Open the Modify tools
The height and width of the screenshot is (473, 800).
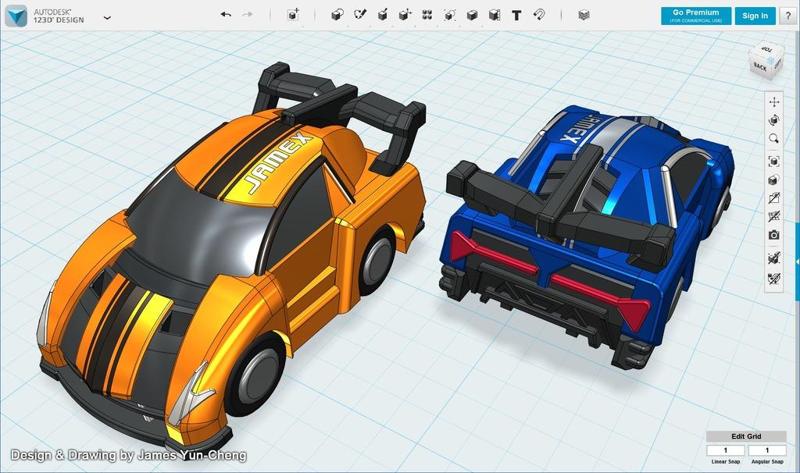pos(405,15)
